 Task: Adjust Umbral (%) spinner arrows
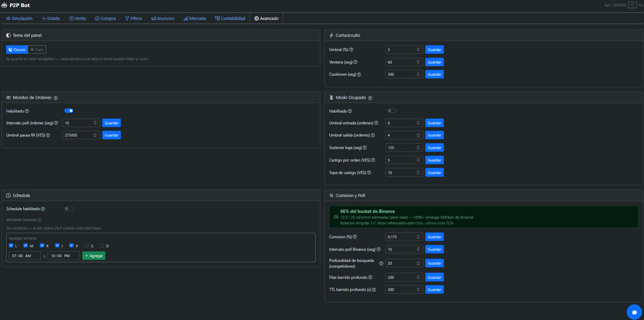(x=418, y=49)
